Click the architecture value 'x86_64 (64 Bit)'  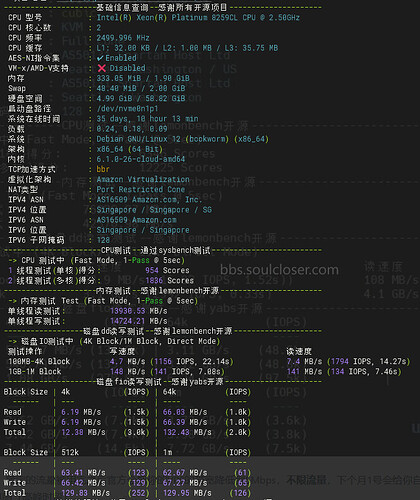pyautogui.click(x=130, y=149)
